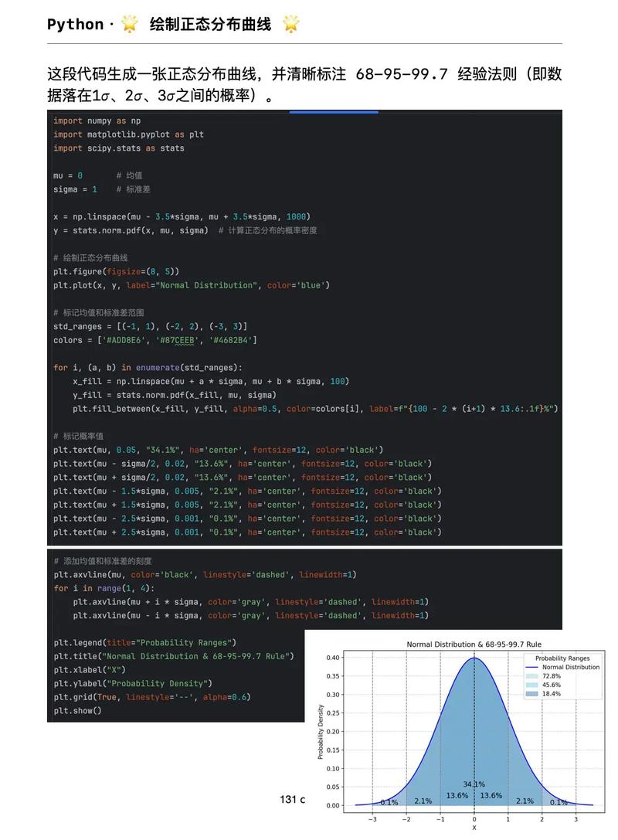This screenshot has width=618, height=840.
Task: Click the blue progress bar above the code block
Action: 334,111
